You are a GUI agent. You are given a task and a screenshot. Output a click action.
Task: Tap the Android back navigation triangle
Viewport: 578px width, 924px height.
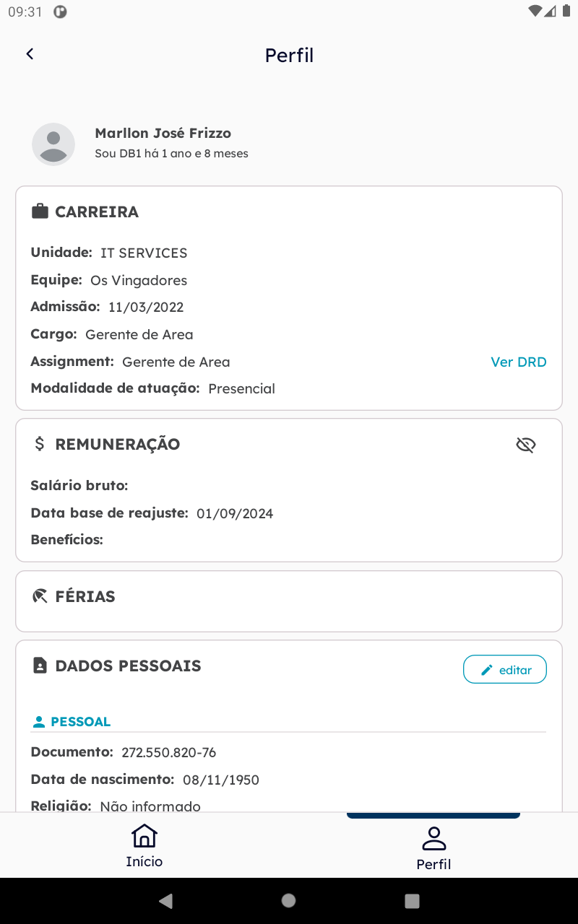pyautogui.click(x=165, y=900)
